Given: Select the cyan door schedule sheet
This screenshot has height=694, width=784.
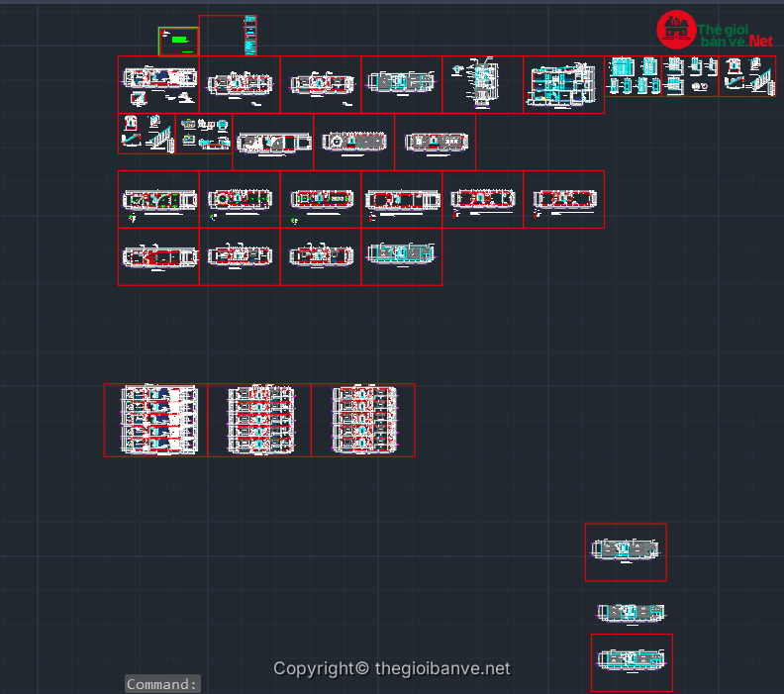Looking at the screenshot, I should 634,76.
